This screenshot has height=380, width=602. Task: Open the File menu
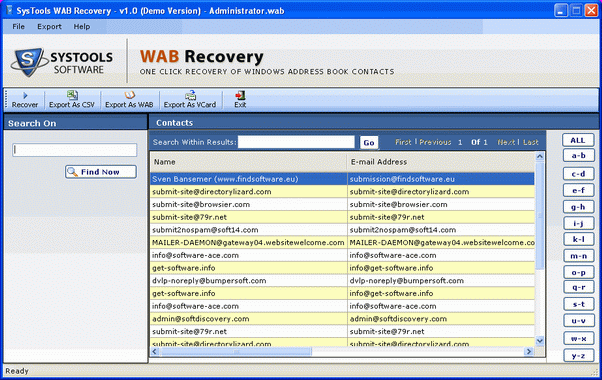pos(18,26)
